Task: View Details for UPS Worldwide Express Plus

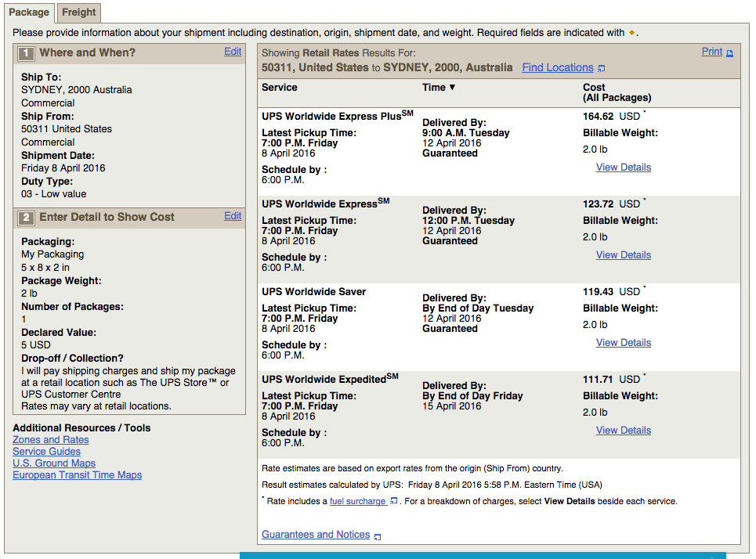Action: [623, 168]
